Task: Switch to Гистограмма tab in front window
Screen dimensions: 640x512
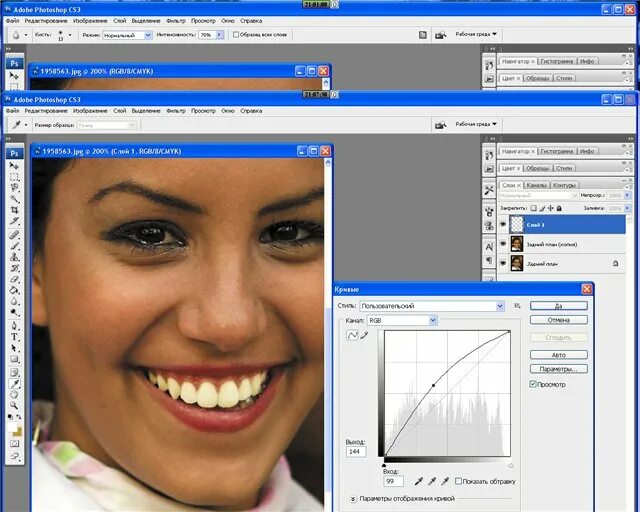Action: (x=557, y=151)
